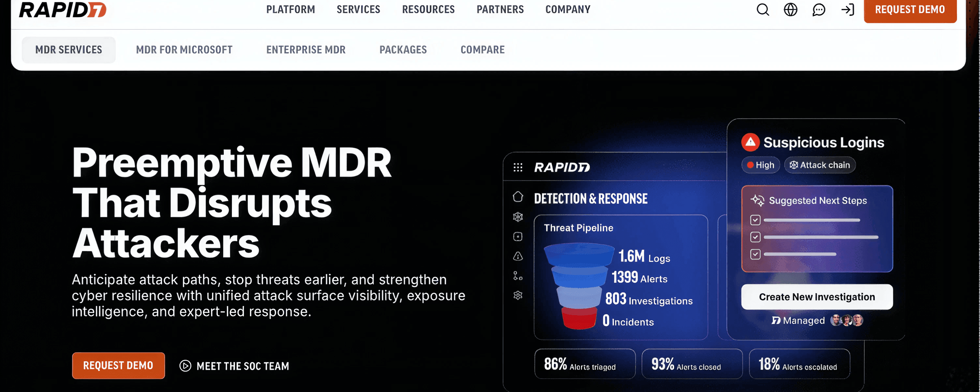This screenshot has width=980, height=392.
Task: Switch to the Compare tab
Action: (x=483, y=50)
